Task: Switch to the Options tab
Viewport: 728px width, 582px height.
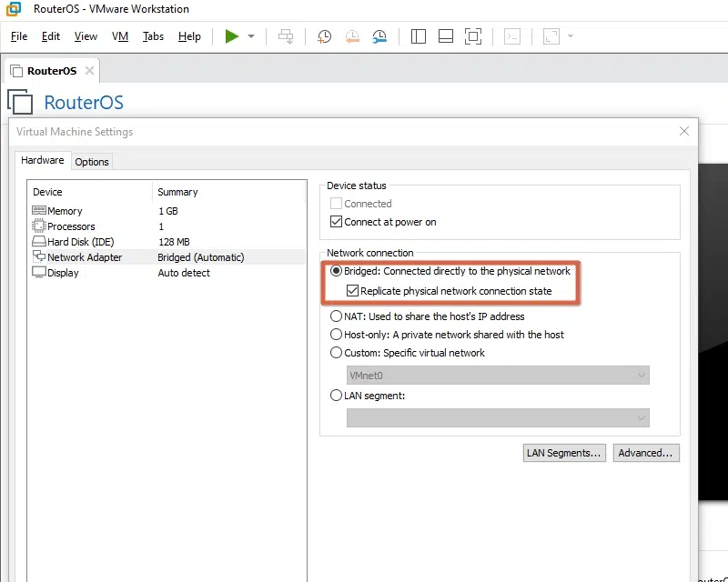Action: click(x=92, y=162)
